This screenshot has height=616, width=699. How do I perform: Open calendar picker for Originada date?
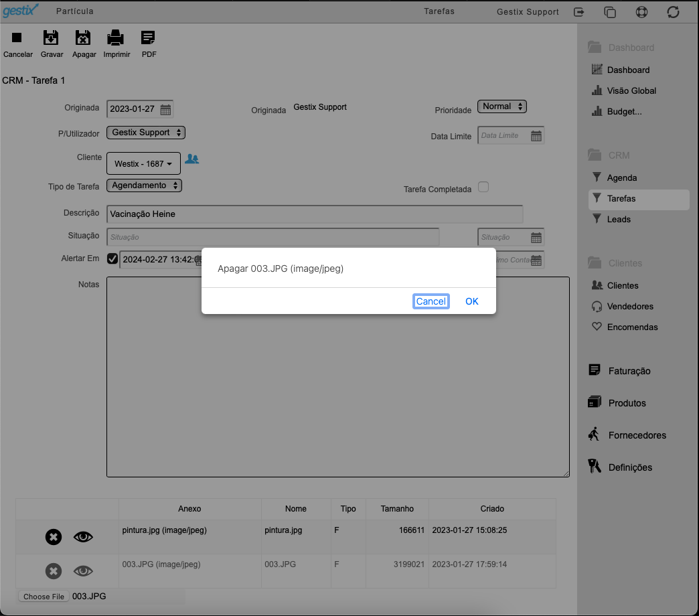[x=165, y=110]
